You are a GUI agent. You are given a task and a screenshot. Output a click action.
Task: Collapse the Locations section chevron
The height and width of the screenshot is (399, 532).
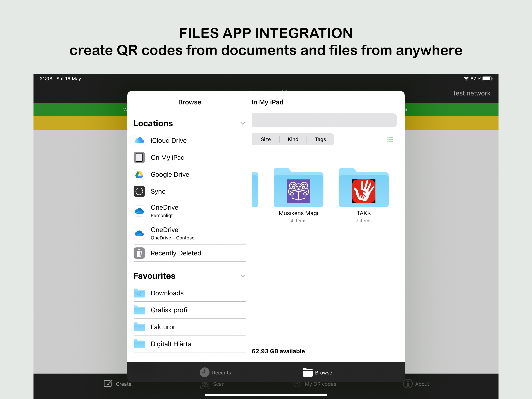(x=243, y=124)
